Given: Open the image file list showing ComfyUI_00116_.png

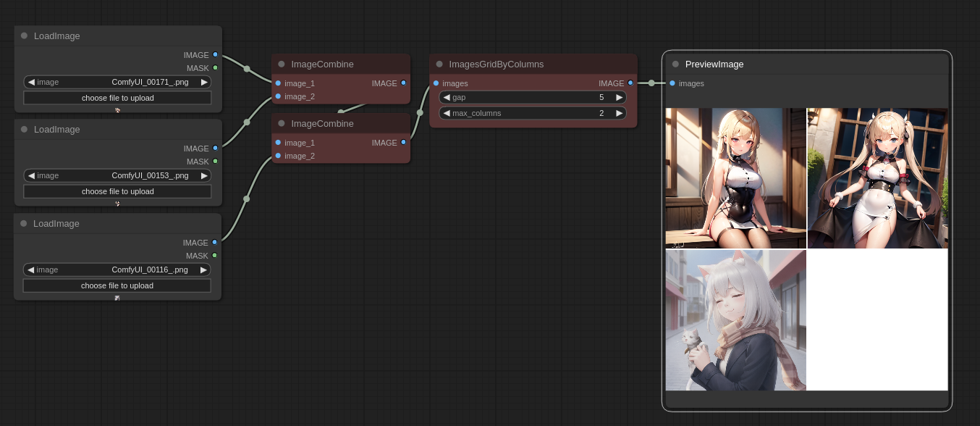Looking at the screenshot, I should (x=117, y=270).
